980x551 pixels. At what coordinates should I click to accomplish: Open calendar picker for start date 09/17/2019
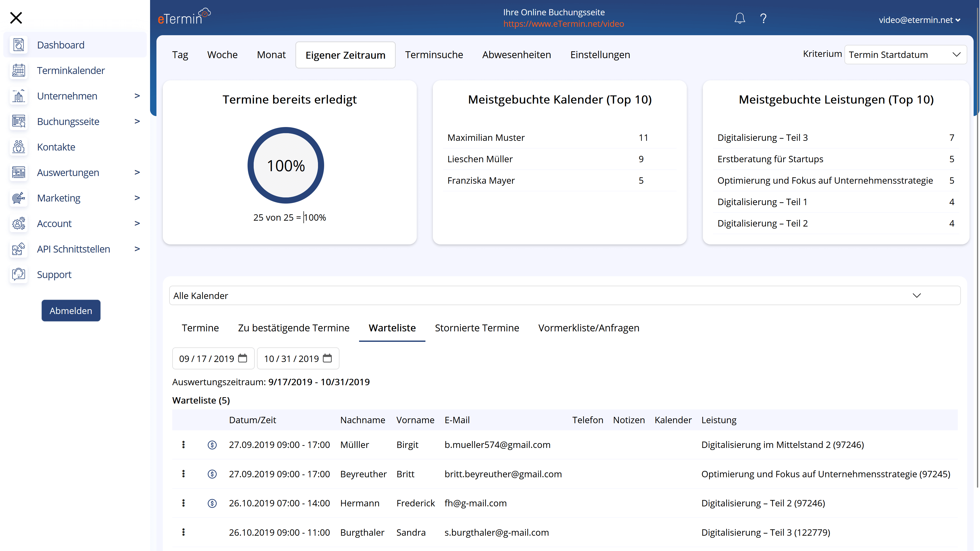click(243, 358)
